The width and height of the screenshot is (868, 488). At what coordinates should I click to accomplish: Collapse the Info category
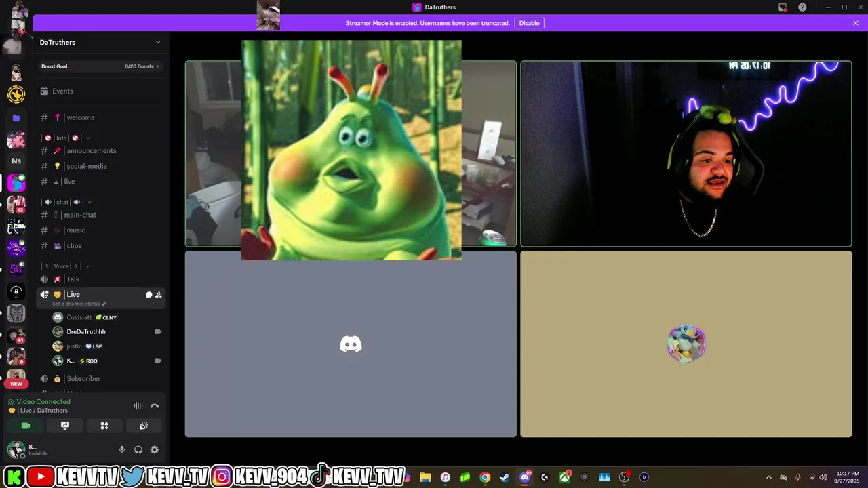coord(66,138)
